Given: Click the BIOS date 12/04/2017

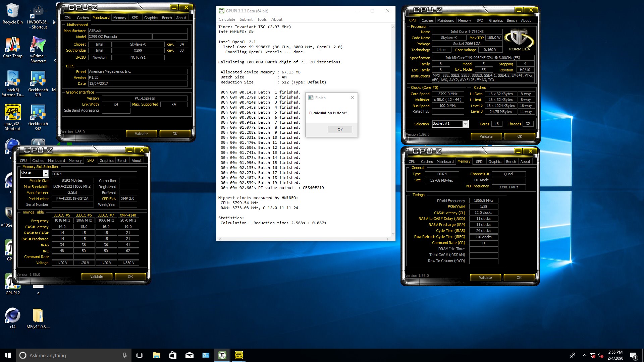Looking at the screenshot, I should coord(138,83).
